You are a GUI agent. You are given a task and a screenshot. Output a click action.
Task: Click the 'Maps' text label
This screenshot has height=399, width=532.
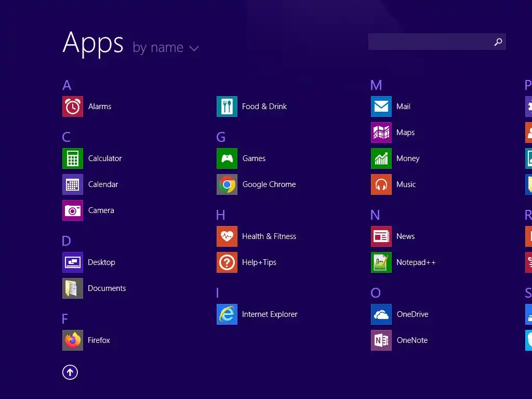click(x=405, y=132)
